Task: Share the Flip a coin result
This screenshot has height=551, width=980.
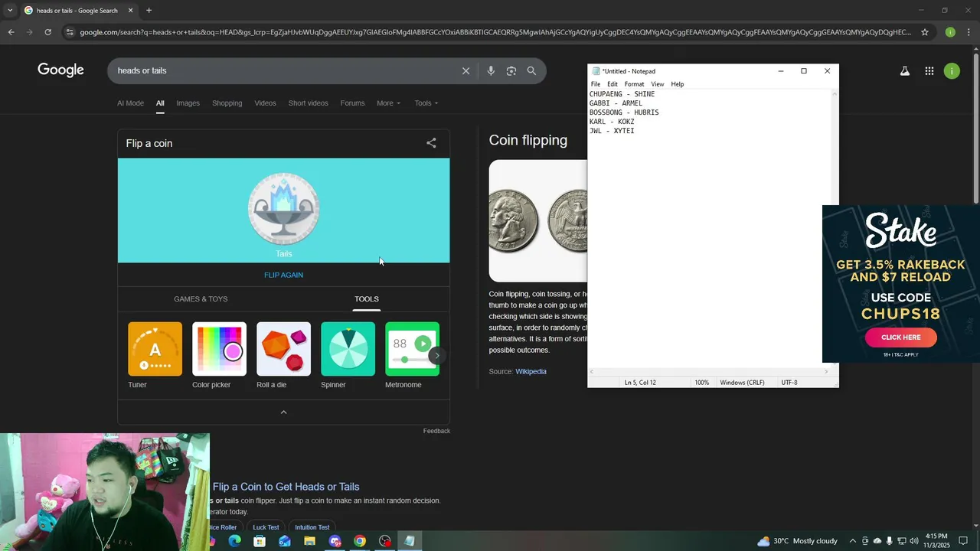Action: 431,143
